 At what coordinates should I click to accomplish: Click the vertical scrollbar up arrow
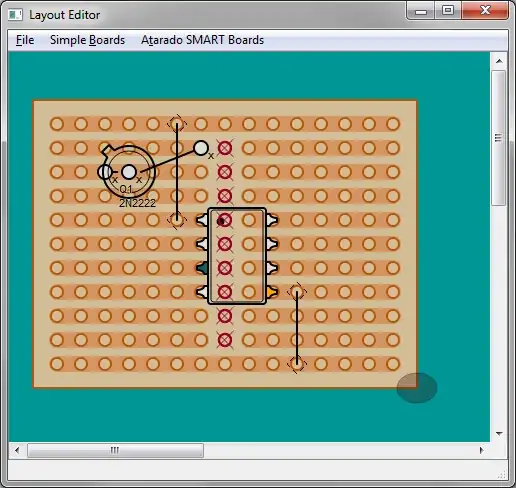pos(499,61)
